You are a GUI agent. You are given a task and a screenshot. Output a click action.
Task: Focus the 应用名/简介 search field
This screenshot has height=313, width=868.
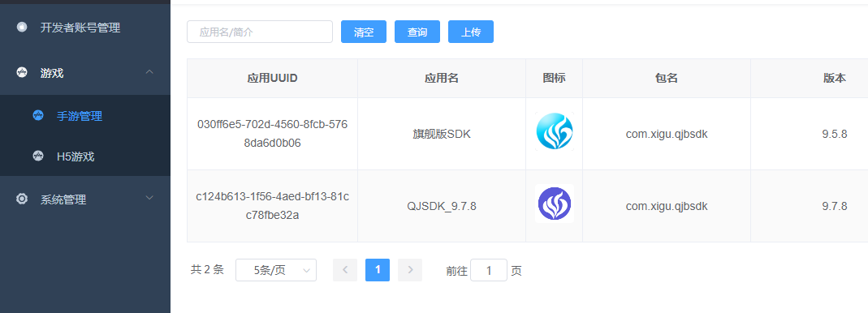[x=260, y=32]
